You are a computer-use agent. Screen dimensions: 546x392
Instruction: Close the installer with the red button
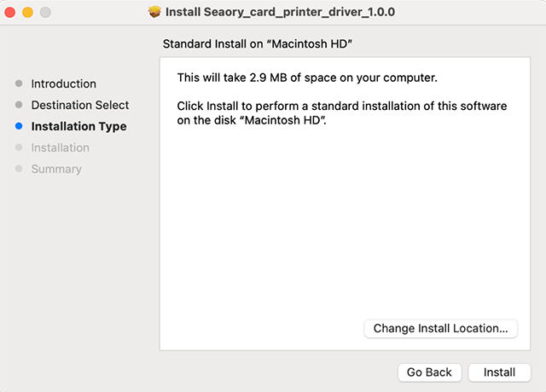[x=11, y=13]
